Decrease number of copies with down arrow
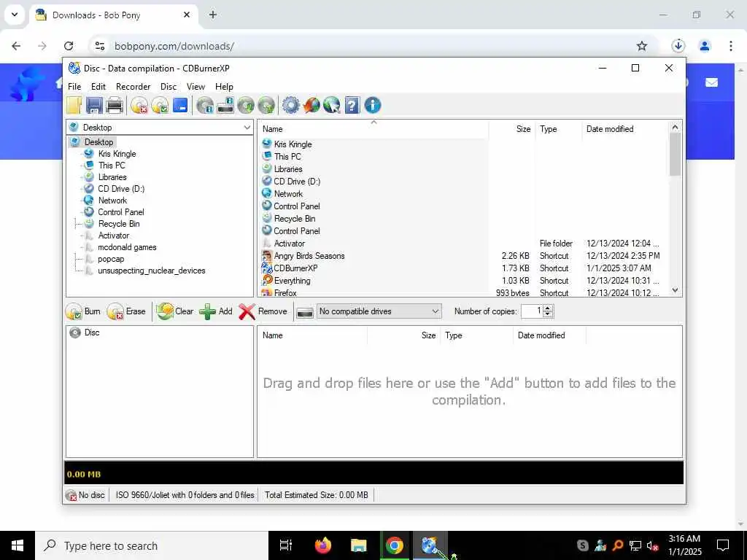 click(548, 314)
